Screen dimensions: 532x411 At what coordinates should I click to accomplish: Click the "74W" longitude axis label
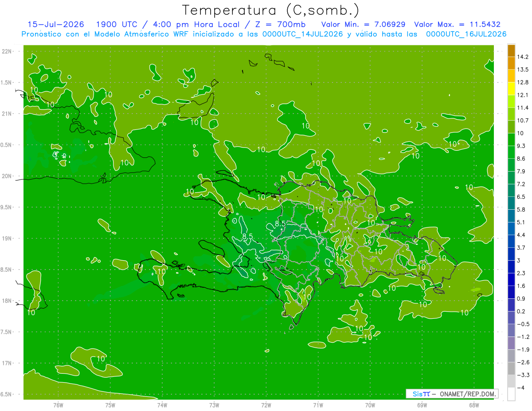(162, 405)
